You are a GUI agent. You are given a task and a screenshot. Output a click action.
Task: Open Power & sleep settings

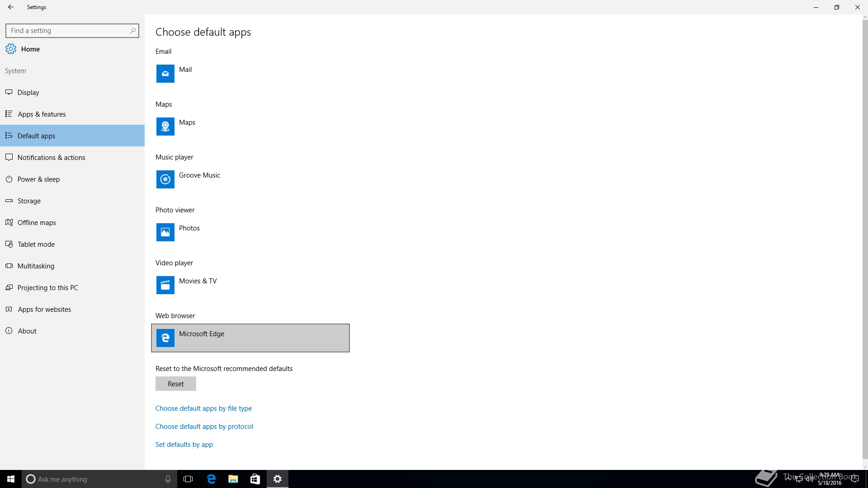[x=72, y=179]
